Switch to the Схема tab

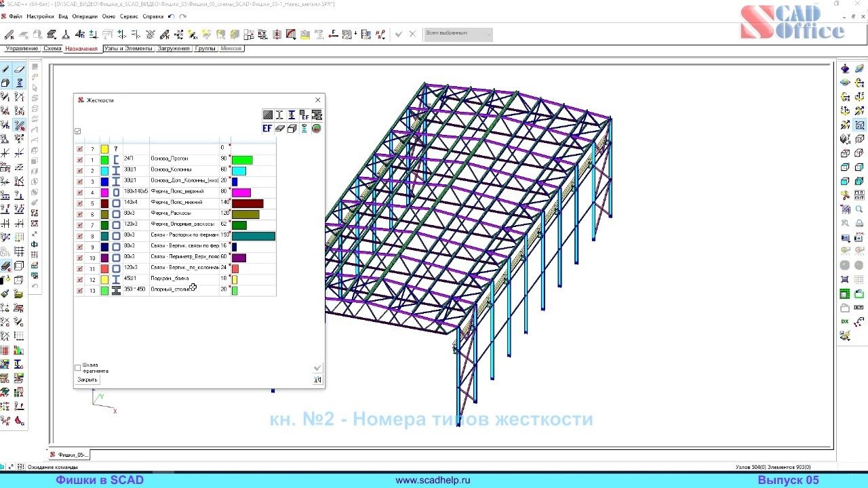[x=52, y=49]
